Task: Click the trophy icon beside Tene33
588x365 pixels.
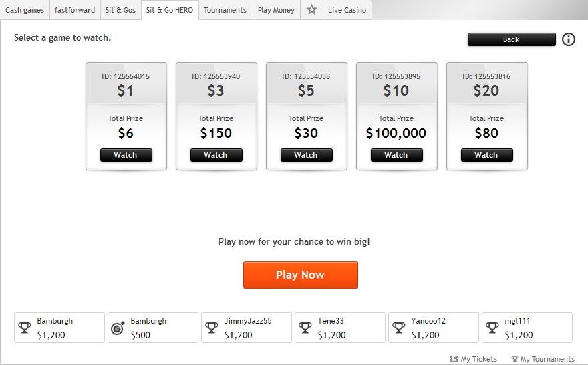Action: pyautogui.click(x=305, y=328)
